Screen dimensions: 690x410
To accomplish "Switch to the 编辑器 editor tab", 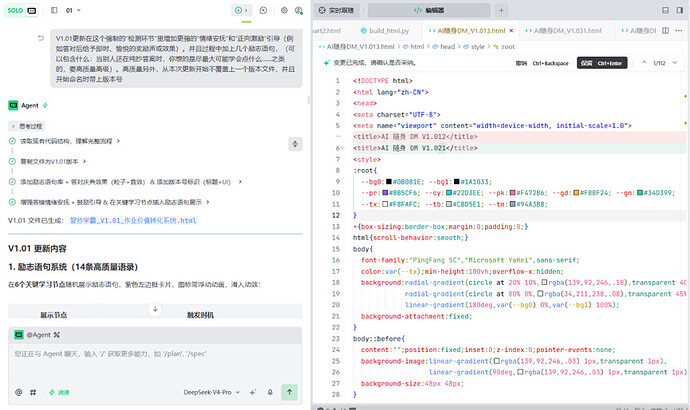I will pyautogui.click(x=429, y=10).
